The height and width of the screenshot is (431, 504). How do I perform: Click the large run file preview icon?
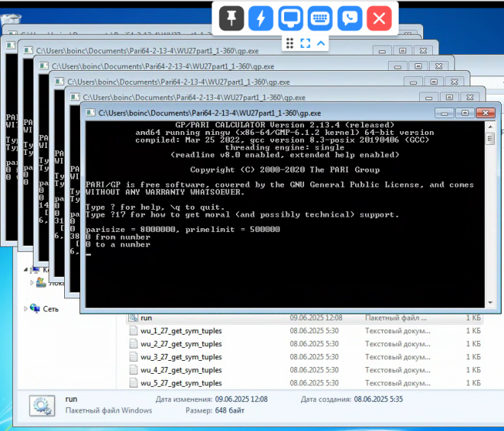[x=42, y=406]
